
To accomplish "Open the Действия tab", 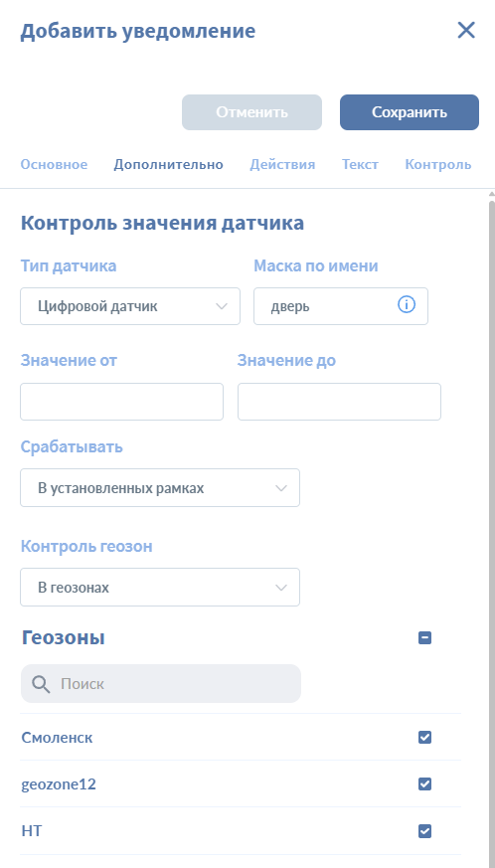I will (x=282, y=164).
